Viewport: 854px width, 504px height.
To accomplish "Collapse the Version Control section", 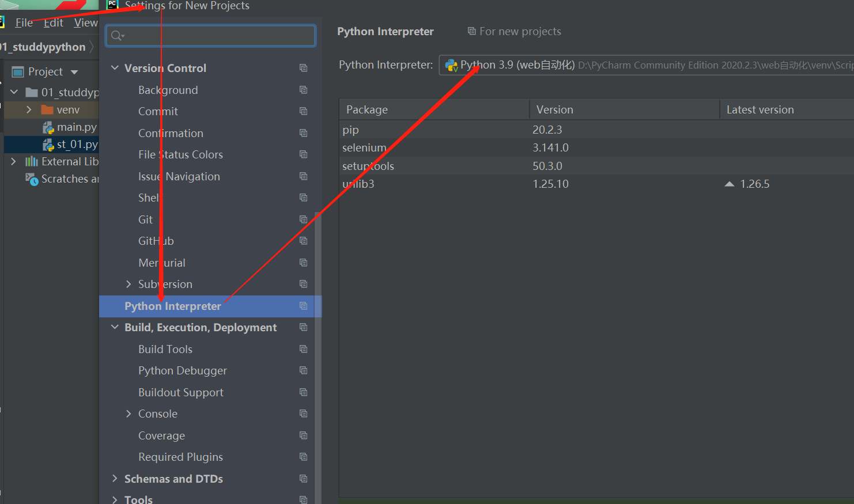I will [115, 68].
